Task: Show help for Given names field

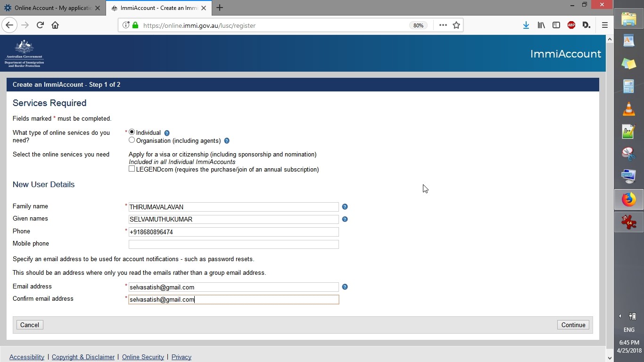Action: pyautogui.click(x=345, y=219)
